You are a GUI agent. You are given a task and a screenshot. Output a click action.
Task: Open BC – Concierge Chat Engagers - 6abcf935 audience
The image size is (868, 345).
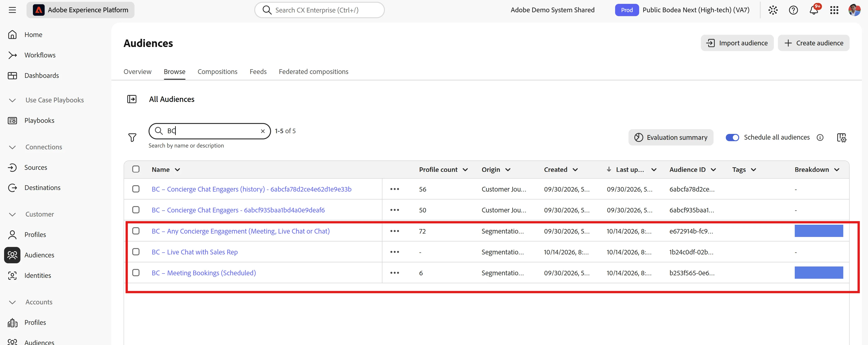pos(238,210)
